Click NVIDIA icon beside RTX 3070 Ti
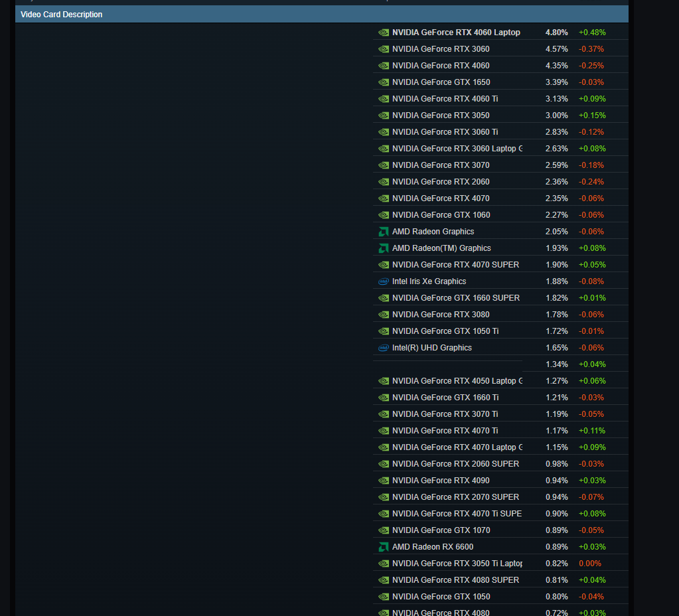This screenshot has height=616, width=679. click(384, 415)
